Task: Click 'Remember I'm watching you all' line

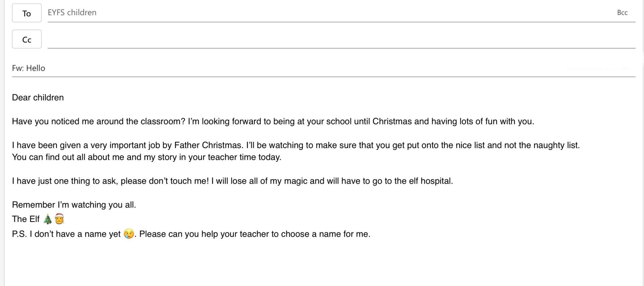Action: (74, 205)
